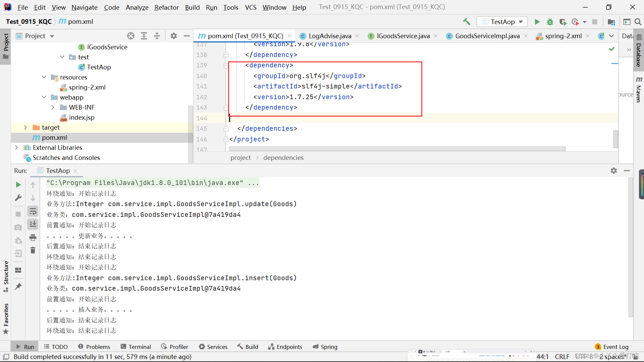Open the Event Log
Viewport: 644px width, 362px height.
point(612,347)
